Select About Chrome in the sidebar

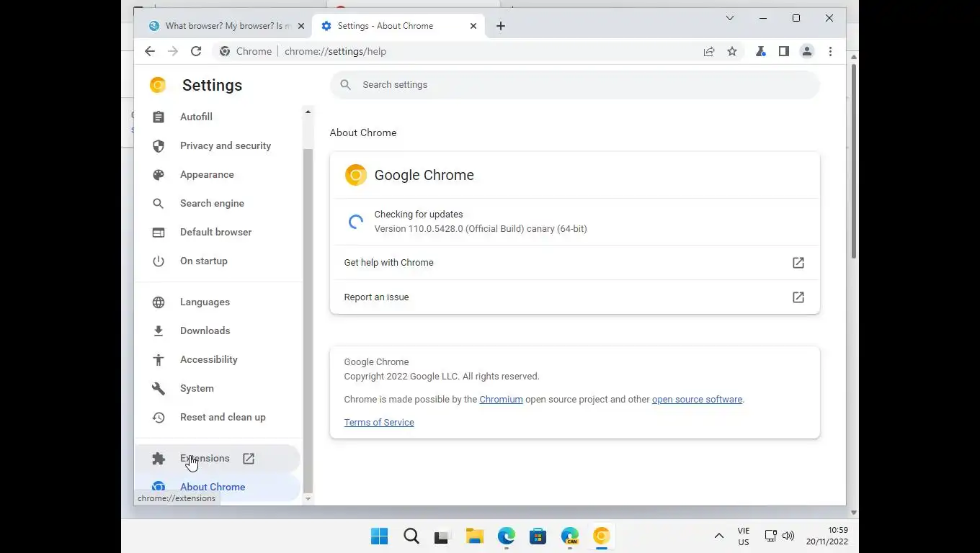click(x=217, y=487)
